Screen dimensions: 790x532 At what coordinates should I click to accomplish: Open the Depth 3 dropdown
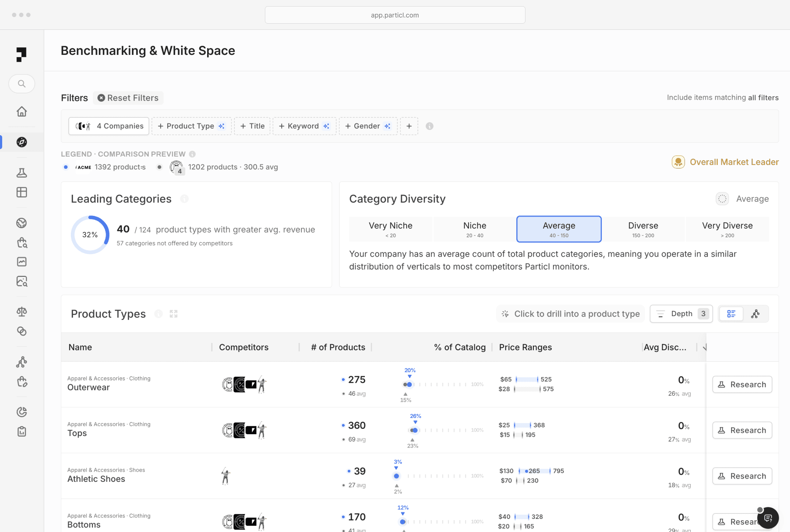(681, 314)
